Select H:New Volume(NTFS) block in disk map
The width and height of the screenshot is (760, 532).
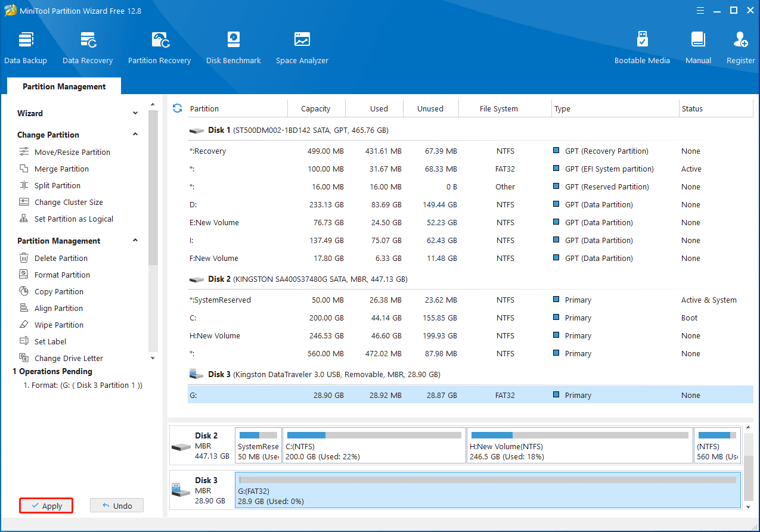point(580,445)
